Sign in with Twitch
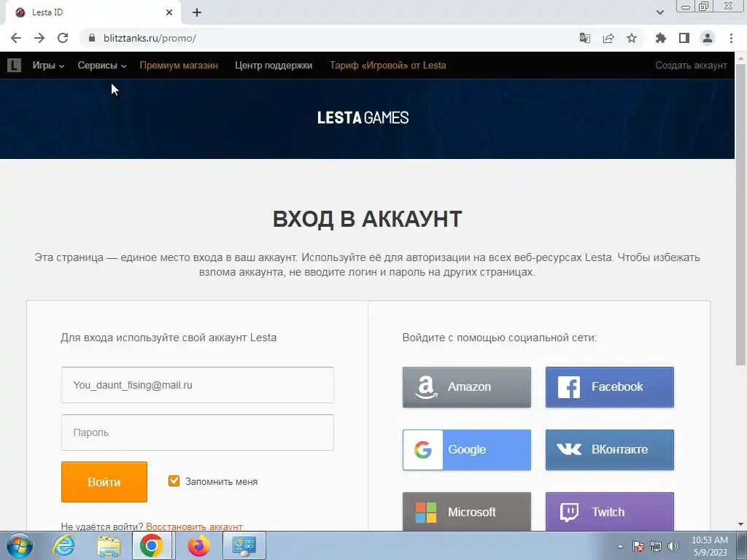Viewport: 747px width, 560px height. tap(610, 512)
